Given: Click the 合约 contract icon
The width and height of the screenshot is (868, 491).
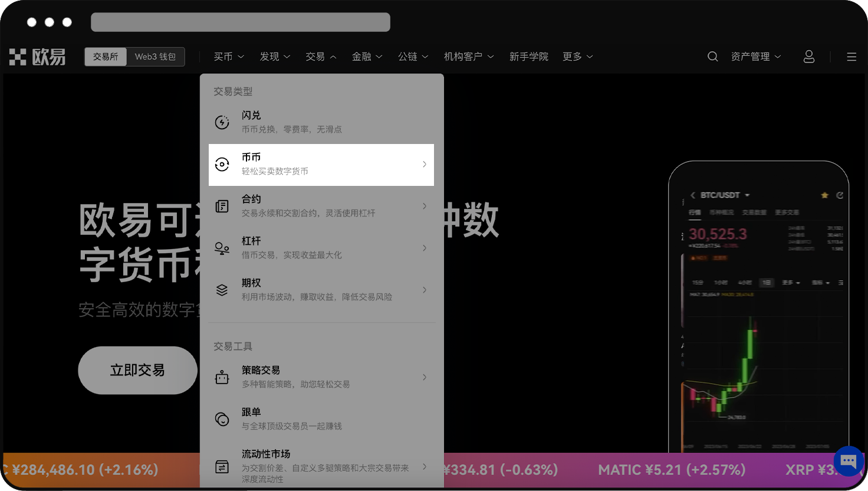Looking at the screenshot, I should click(222, 206).
